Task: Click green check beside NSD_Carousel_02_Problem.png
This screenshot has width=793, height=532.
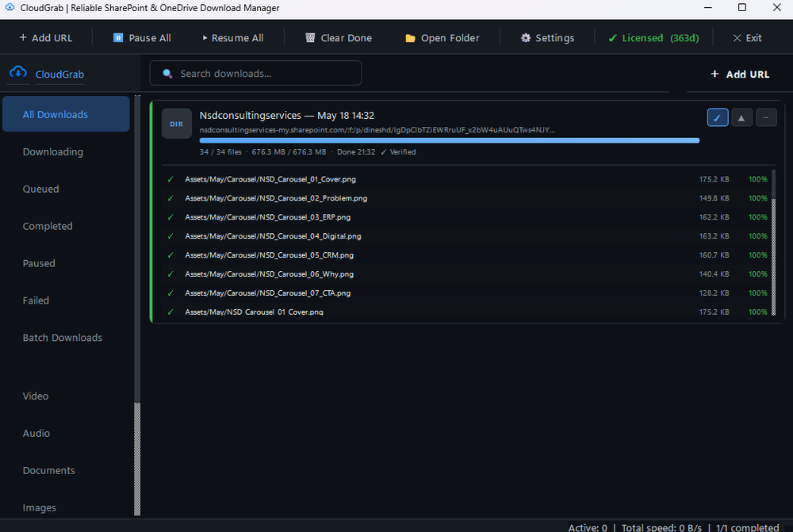Action: 170,198
